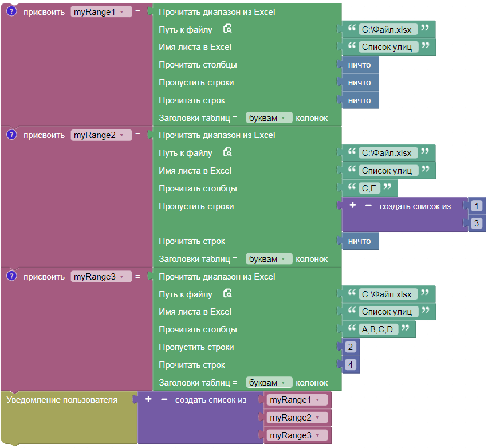Screen dimensions: 488x448
Task: Edit skip rows number 2 in myRange3 block
Action: tap(351, 347)
